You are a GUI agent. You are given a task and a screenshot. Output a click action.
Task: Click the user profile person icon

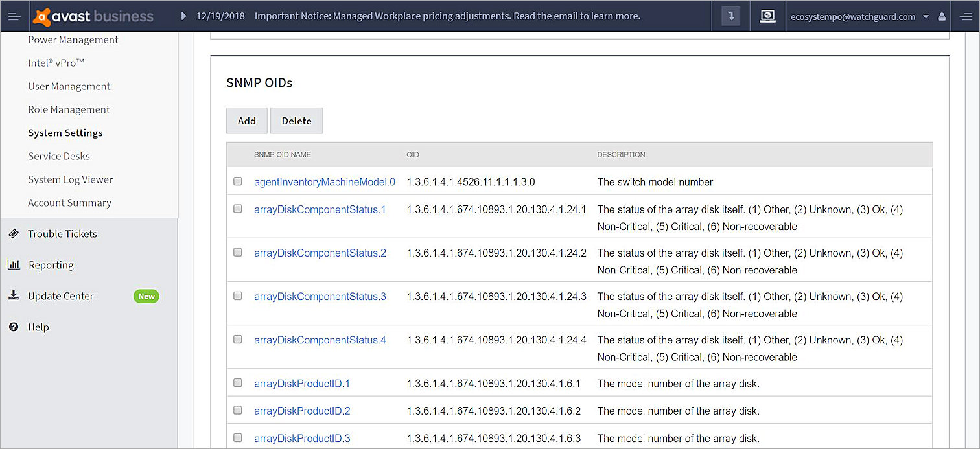941,16
